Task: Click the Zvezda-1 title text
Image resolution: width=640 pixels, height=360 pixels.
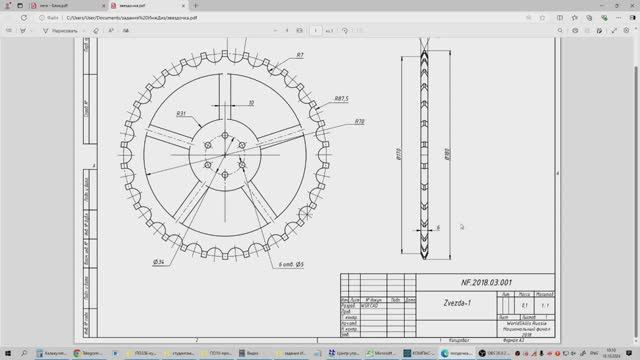Action: pos(457,303)
